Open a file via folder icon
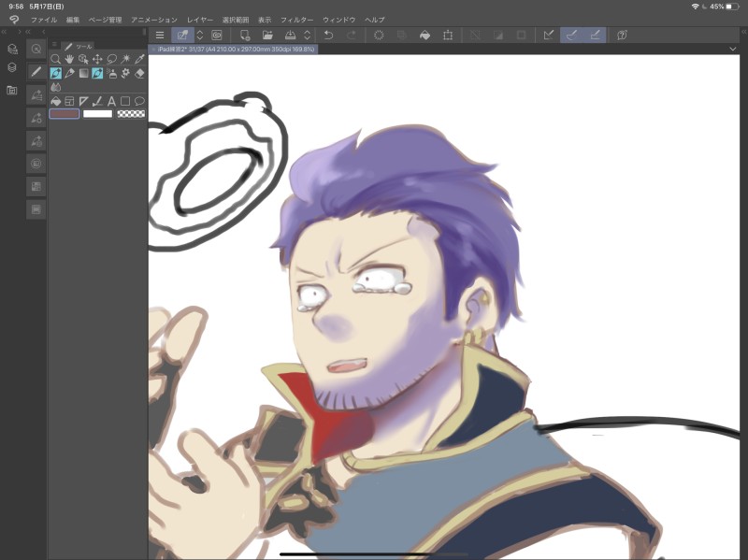 coord(267,36)
